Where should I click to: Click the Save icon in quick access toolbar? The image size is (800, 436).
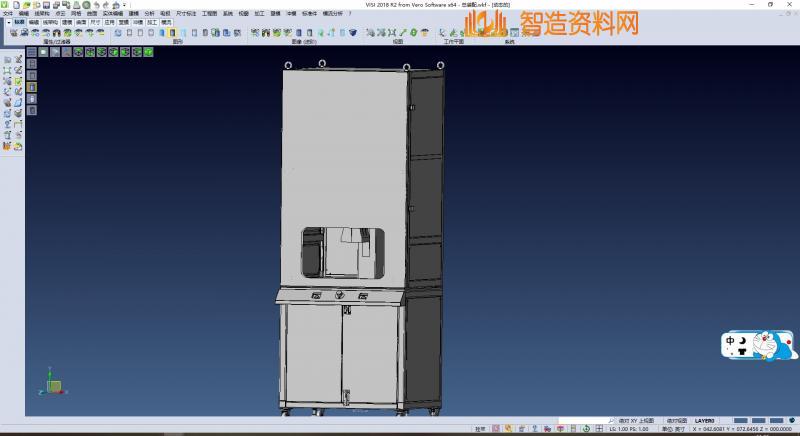45,5
